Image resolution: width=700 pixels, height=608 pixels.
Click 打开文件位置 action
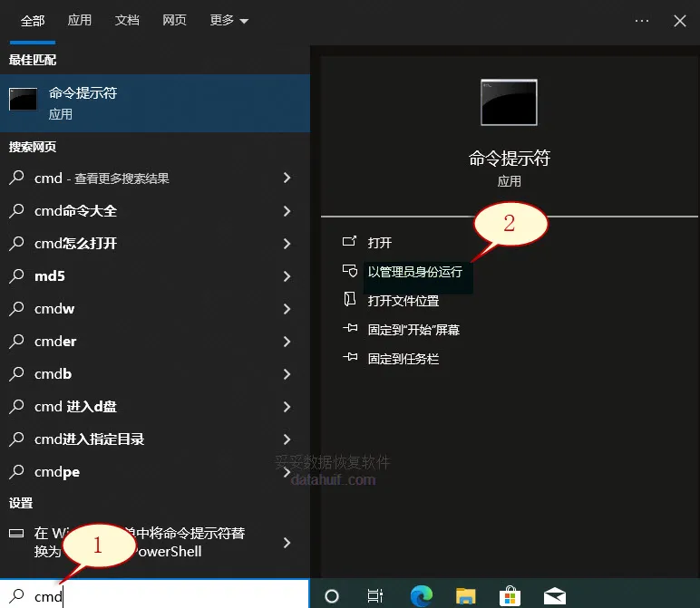click(x=403, y=301)
